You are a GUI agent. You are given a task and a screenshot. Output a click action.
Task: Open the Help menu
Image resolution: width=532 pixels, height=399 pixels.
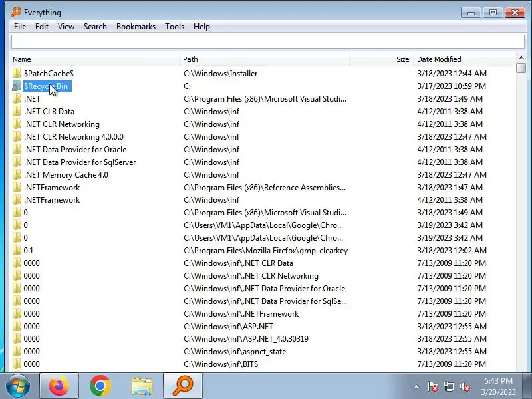coord(201,27)
